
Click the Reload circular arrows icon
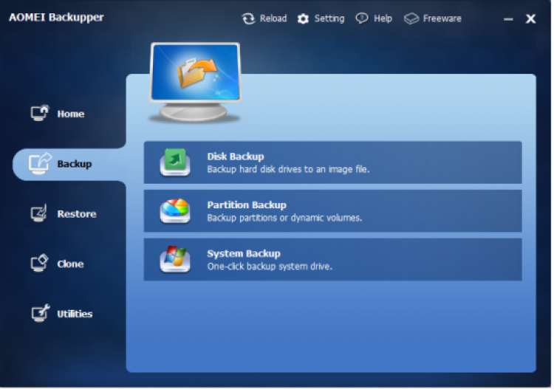click(250, 18)
